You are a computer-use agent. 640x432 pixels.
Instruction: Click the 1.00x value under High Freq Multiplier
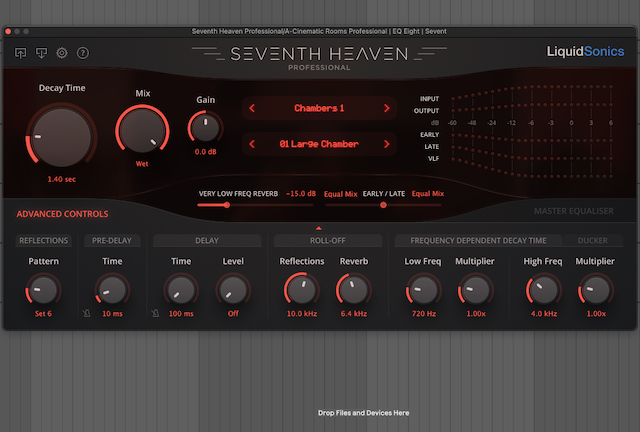(596, 314)
